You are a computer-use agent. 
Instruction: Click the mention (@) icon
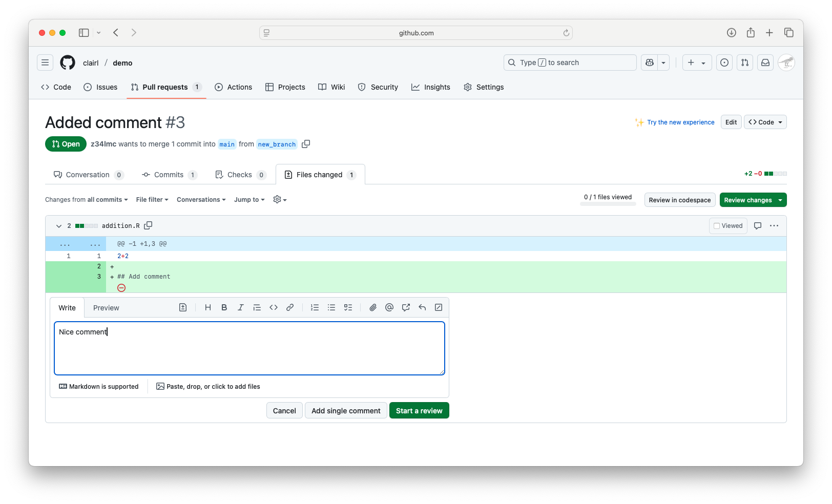(389, 307)
